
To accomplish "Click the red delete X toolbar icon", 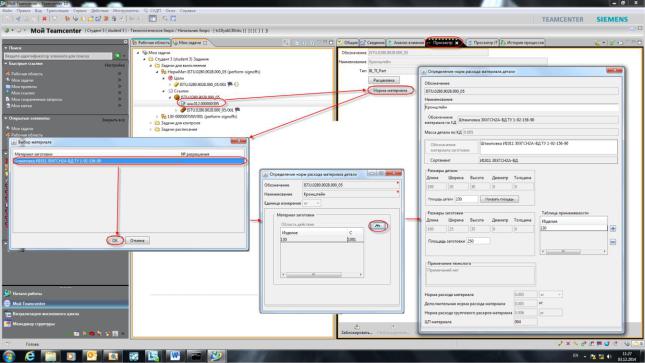I will coord(44,19).
